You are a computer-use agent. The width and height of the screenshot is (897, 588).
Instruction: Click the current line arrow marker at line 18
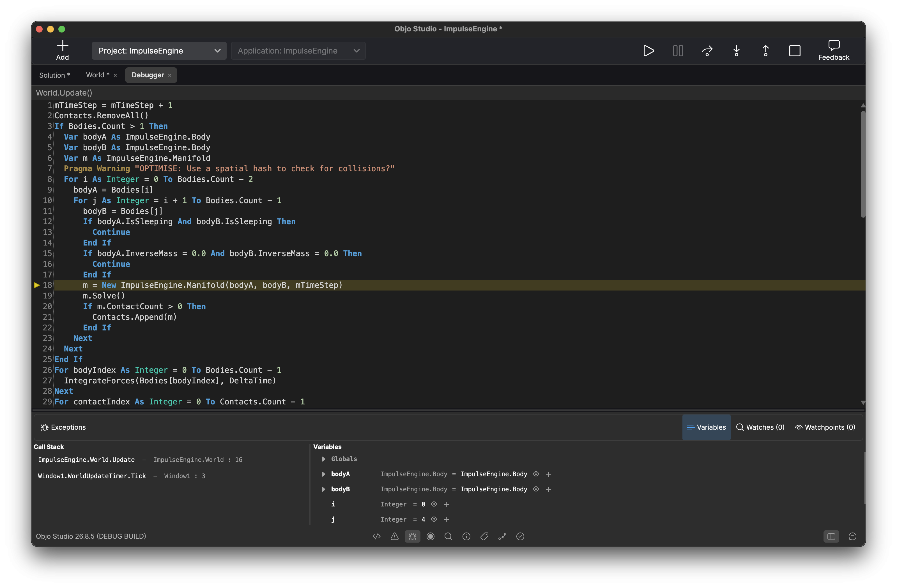37,285
